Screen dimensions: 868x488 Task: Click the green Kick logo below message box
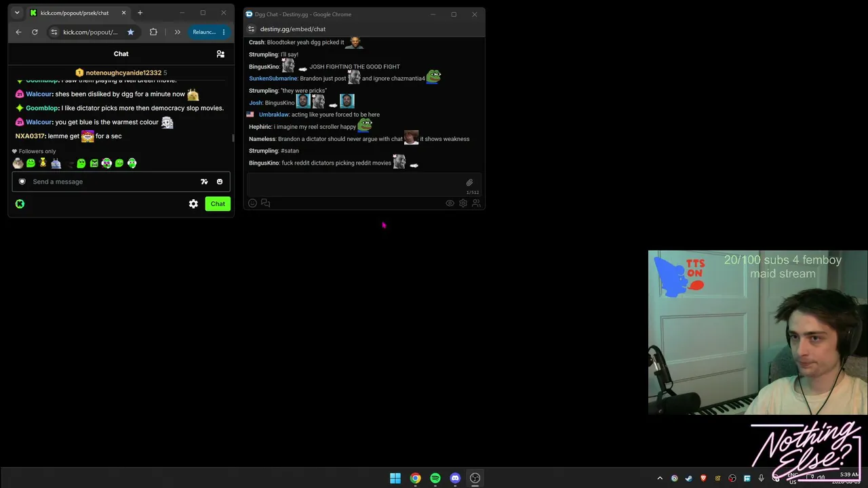click(20, 203)
